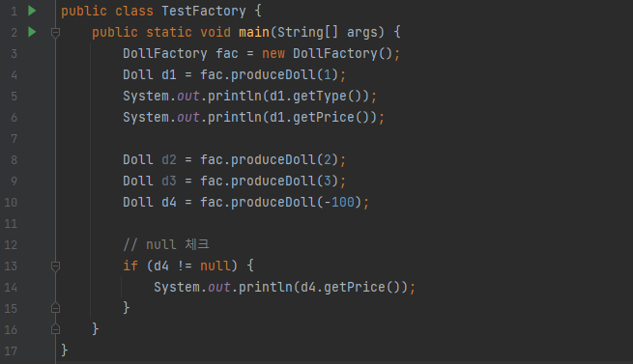The height and width of the screenshot is (364, 633).
Task: Click closing brace on line 17
Action: click(x=65, y=350)
